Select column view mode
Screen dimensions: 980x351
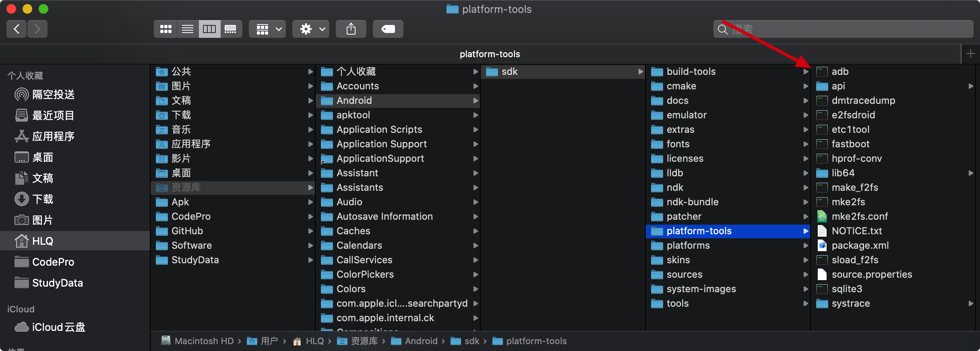point(209,29)
